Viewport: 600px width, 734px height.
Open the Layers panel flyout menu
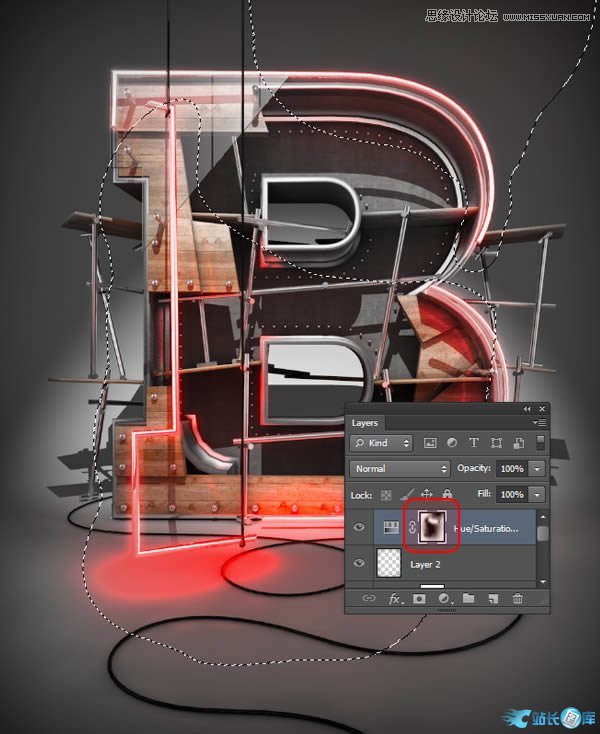(540, 423)
